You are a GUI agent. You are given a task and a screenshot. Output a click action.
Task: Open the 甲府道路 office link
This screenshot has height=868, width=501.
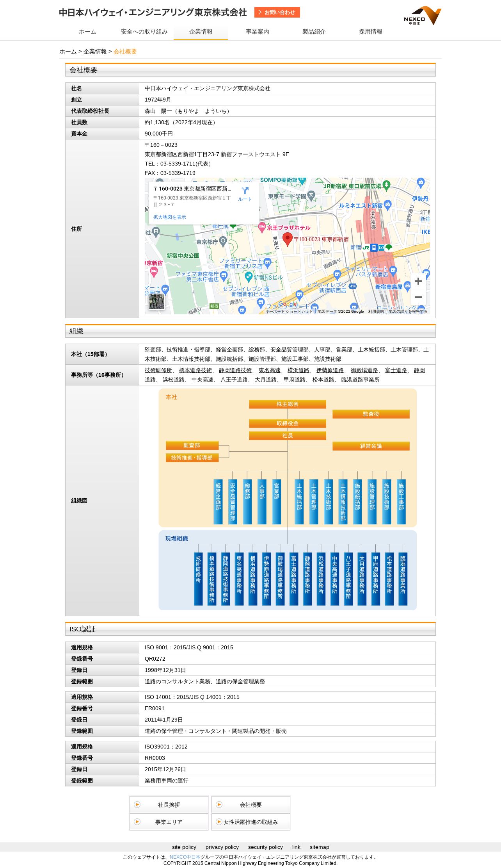point(295,380)
